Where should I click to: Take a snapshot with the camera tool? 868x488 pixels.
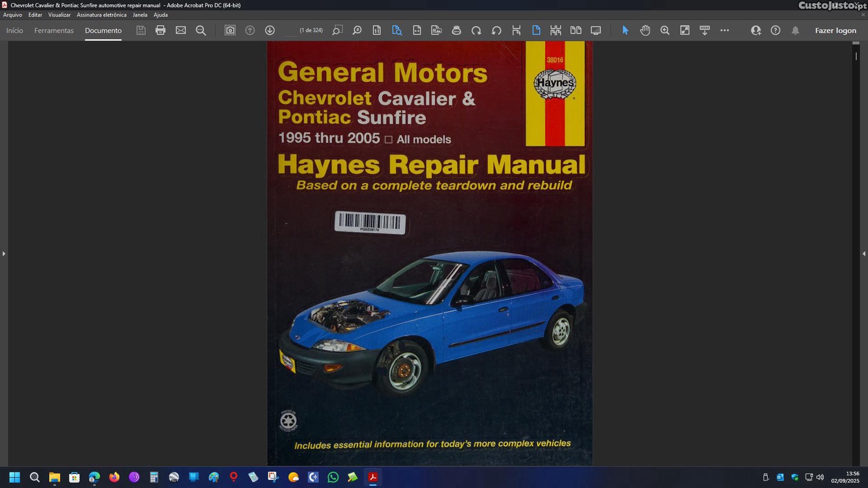click(230, 30)
